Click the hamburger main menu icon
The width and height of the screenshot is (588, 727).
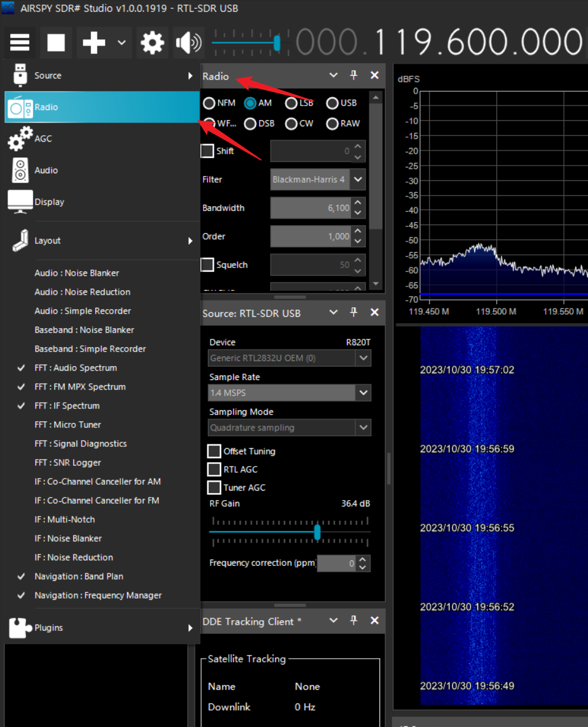tap(20, 43)
